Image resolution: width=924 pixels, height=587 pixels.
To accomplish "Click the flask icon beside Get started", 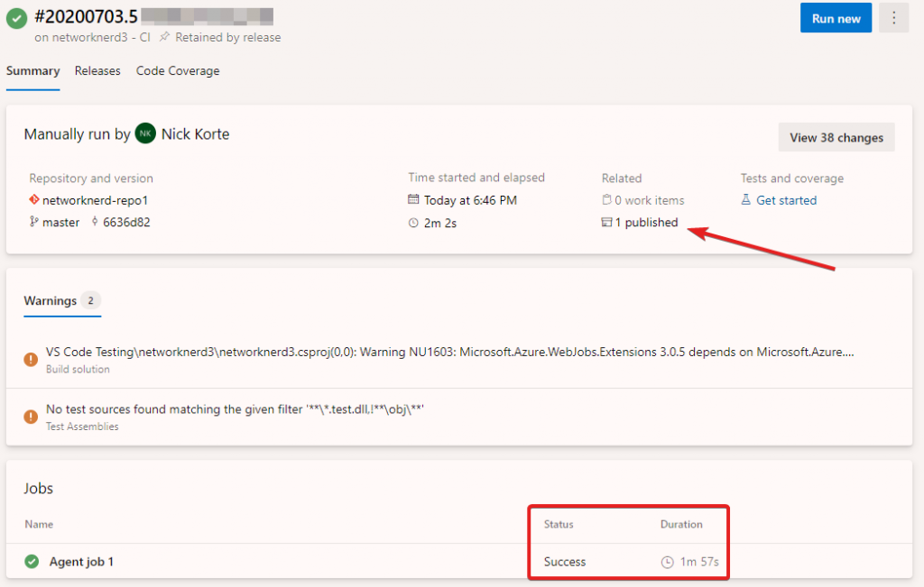I will pos(745,199).
